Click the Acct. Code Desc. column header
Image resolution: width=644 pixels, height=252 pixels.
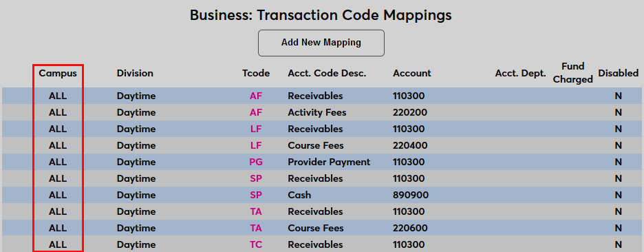click(x=327, y=73)
